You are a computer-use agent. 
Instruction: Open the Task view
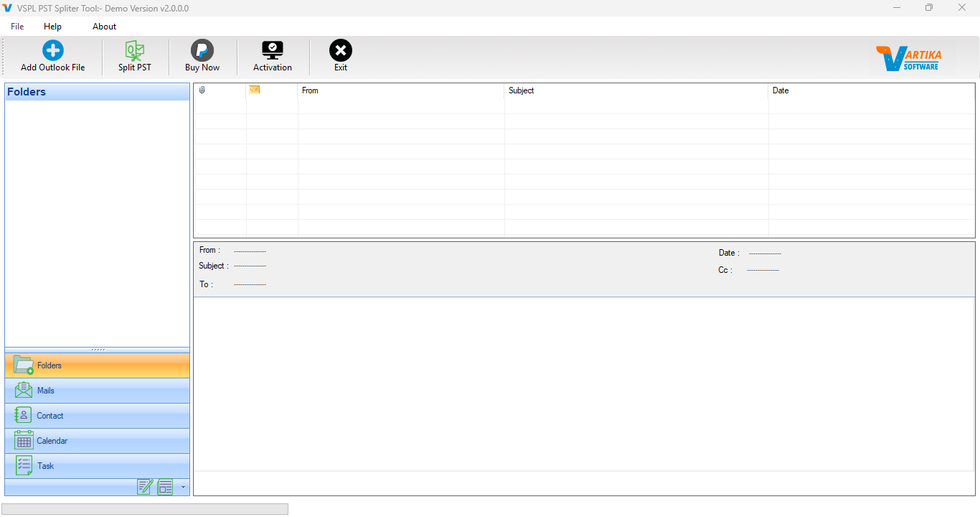[97, 465]
